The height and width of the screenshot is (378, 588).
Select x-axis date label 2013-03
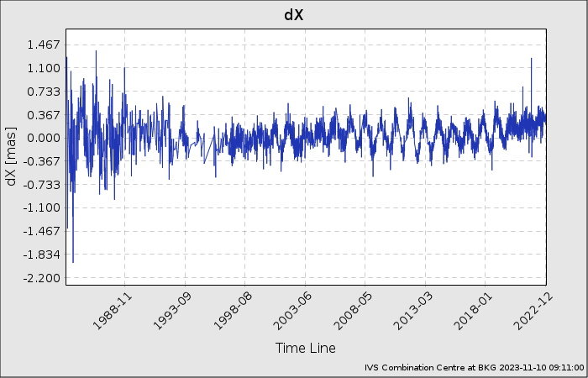(x=413, y=311)
